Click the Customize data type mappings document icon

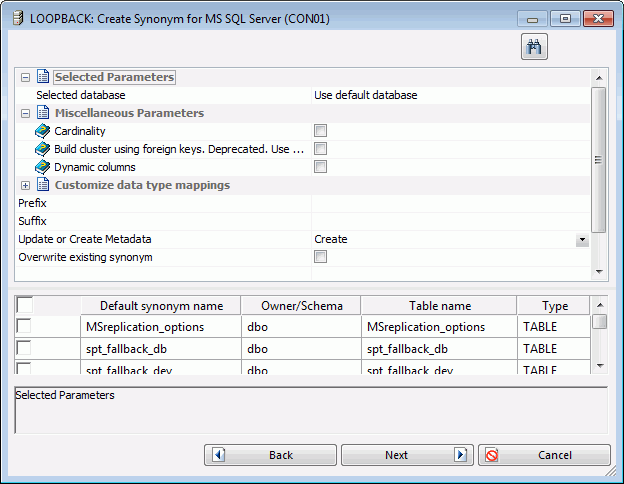coord(43,185)
